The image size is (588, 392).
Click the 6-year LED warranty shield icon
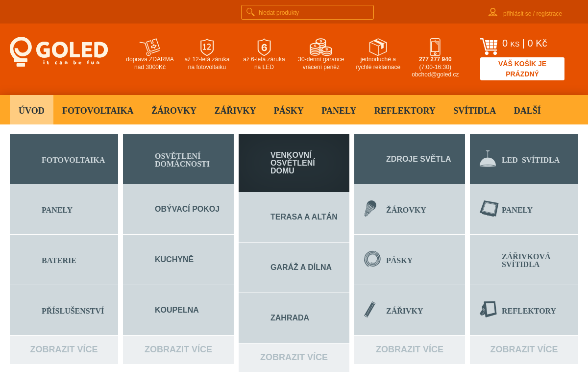(x=264, y=47)
